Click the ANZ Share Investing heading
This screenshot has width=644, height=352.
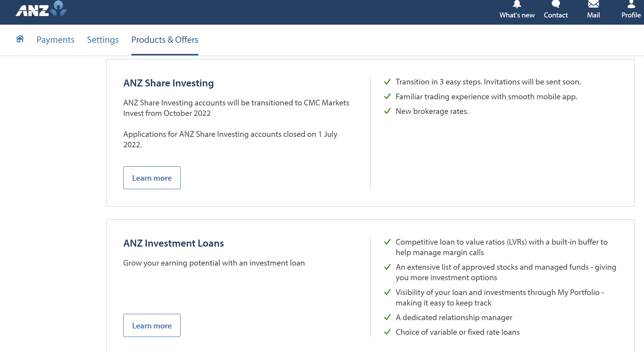point(168,83)
